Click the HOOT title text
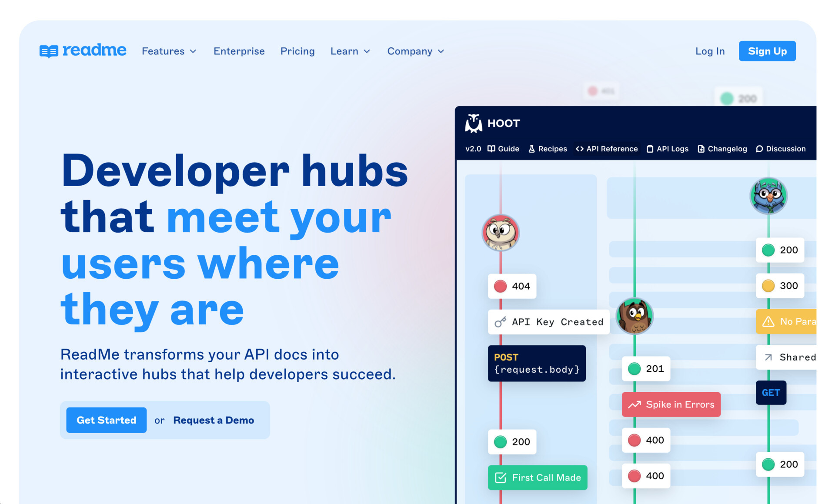 coord(504,123)
